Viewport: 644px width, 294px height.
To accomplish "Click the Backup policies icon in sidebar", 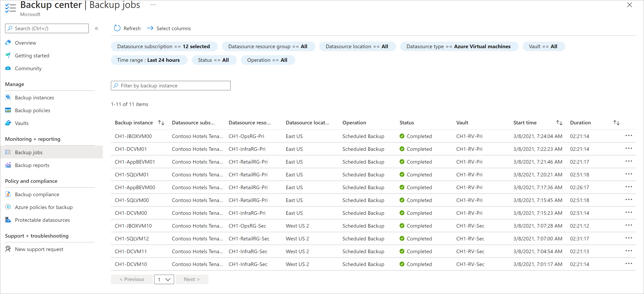I will (8, 110).
